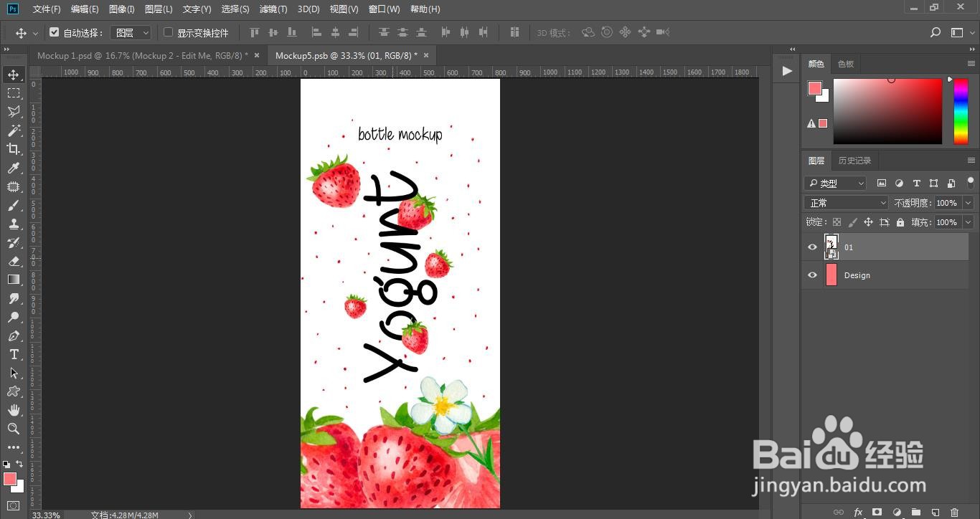Select the Move tool in the toolbox
The image size is (980, 519).
pyautogui.click(x=14, y=75)
